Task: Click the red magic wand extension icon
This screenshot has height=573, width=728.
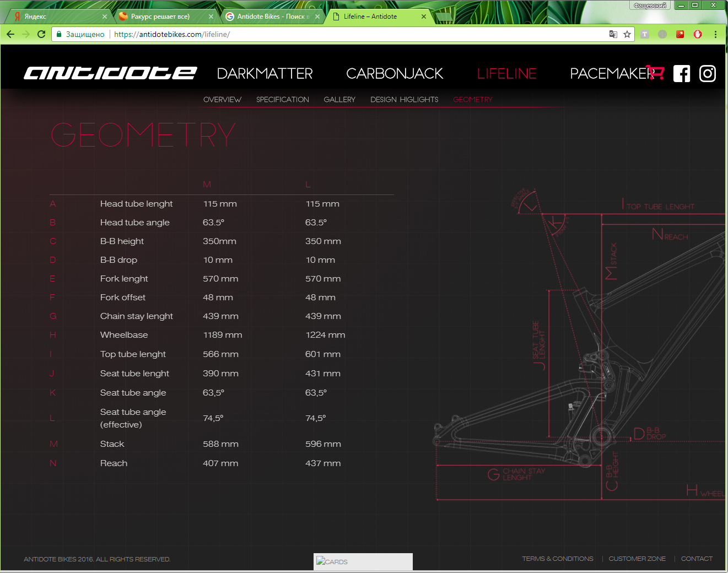Action: click(680, 34)
